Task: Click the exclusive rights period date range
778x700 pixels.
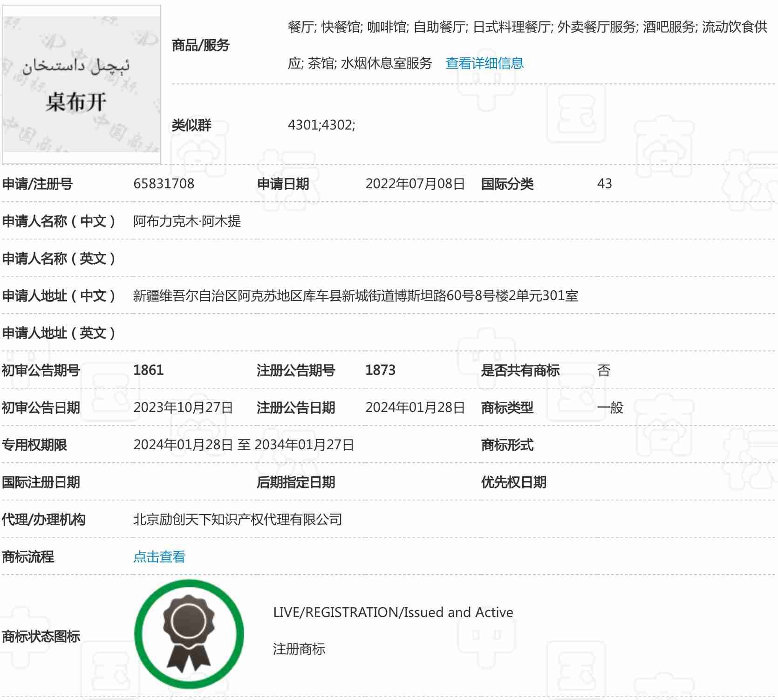Action: (244, 445)
